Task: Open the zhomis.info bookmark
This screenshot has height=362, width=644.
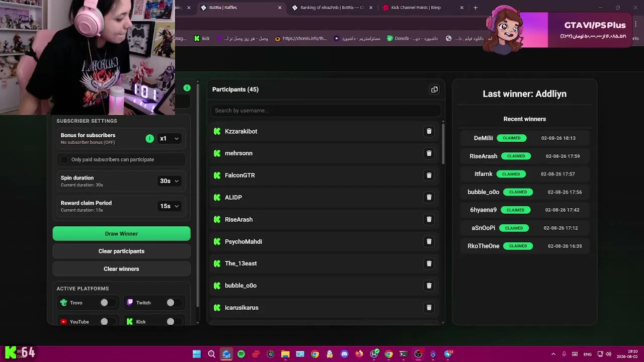Action: [x=301, y=38]
